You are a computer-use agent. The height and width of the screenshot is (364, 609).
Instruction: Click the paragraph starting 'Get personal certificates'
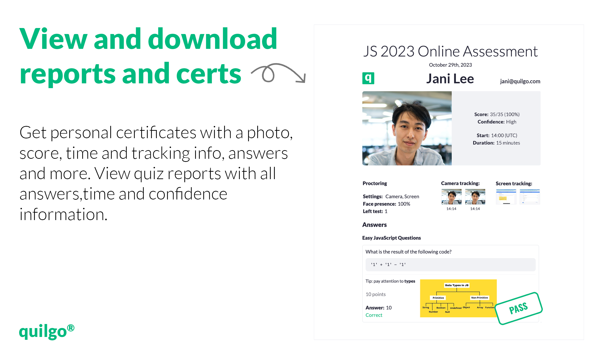point(156,173)
